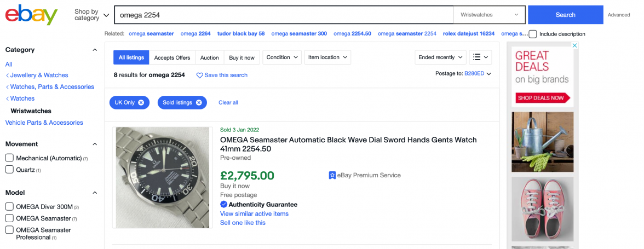
Task: Click the heart icon to save search
Action: point(199,75)
